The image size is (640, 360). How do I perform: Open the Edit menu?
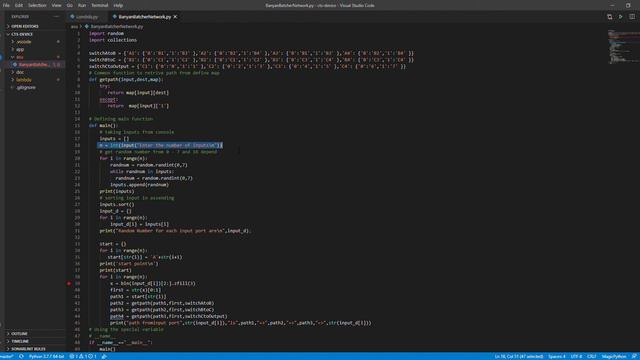pyautogui.click(x=19, y=5)
